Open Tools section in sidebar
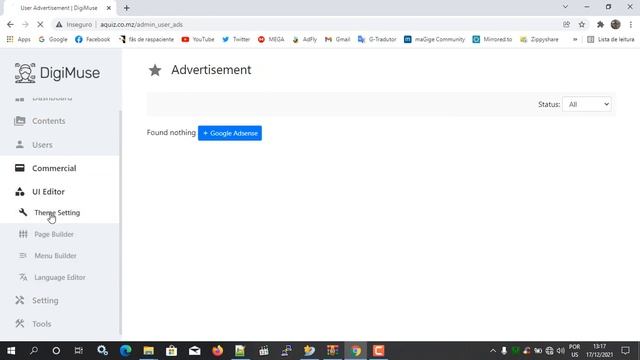 coord(42,324)
